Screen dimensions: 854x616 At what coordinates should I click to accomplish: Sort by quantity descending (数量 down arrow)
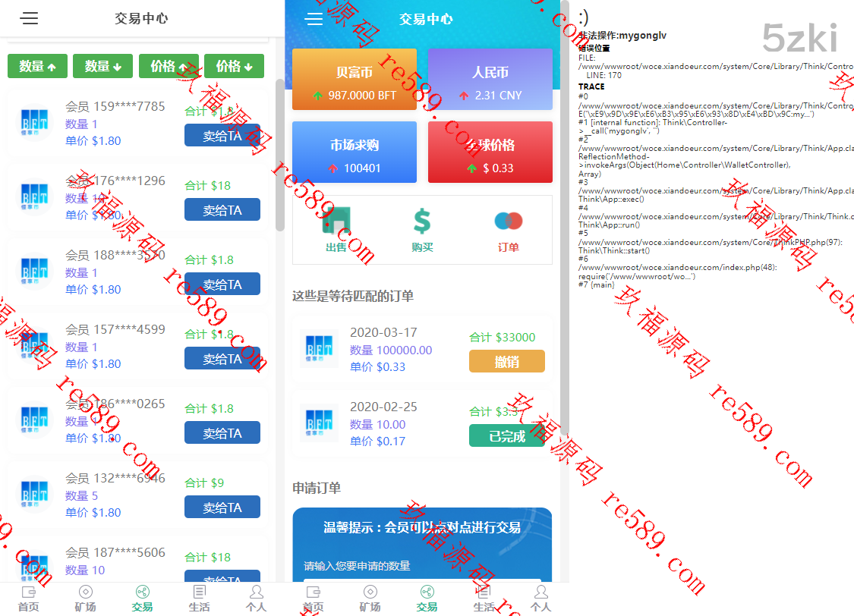coord(103,67)
